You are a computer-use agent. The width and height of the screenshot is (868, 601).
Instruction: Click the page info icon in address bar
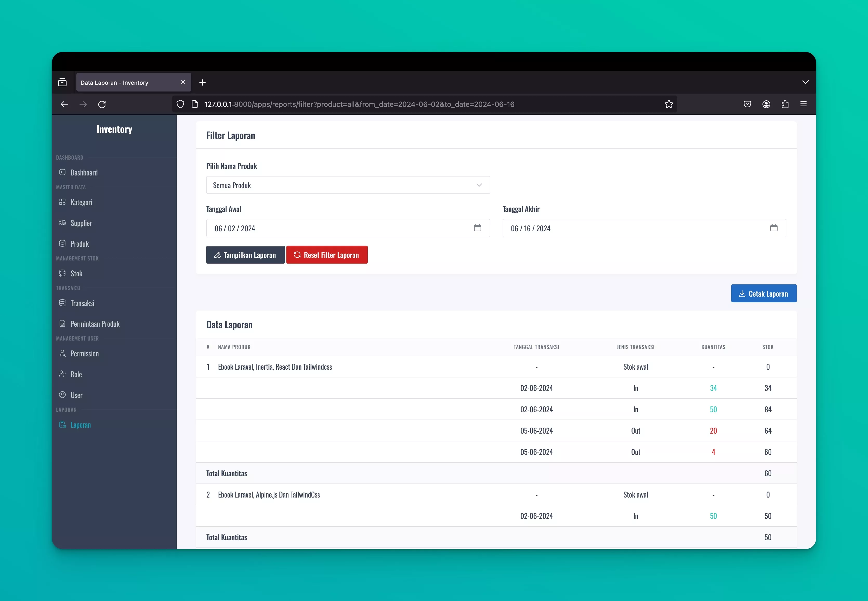coord(195,104)
